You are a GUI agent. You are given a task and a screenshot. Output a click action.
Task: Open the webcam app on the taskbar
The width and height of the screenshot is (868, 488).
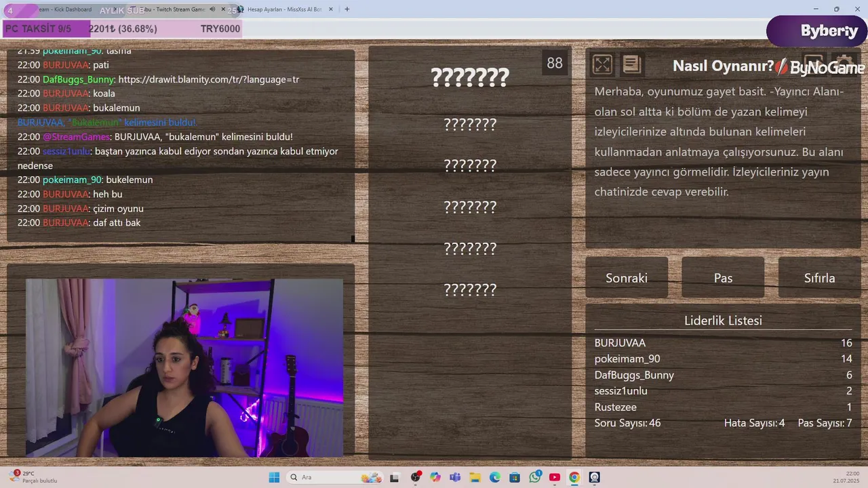coord(595,477)
